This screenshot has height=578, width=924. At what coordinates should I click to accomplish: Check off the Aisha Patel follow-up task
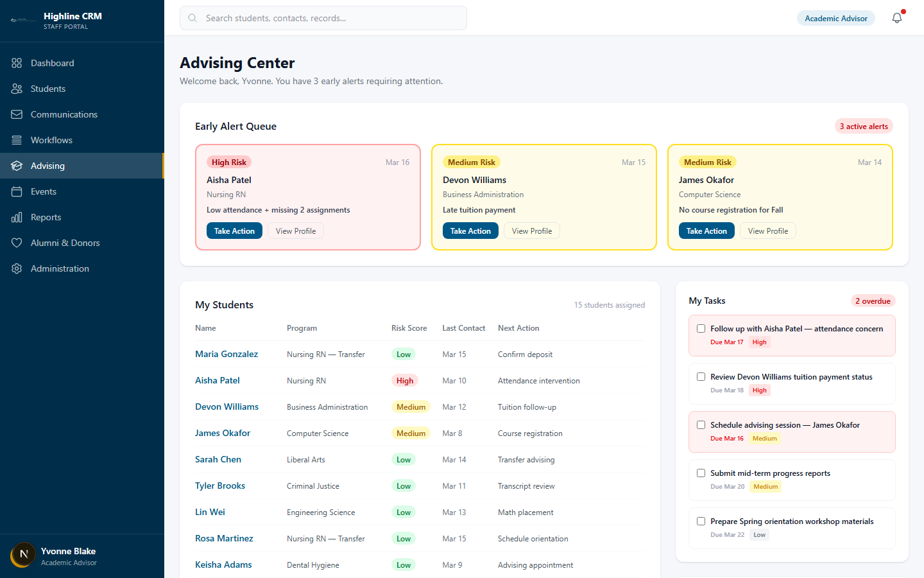(x=701, y=328)
